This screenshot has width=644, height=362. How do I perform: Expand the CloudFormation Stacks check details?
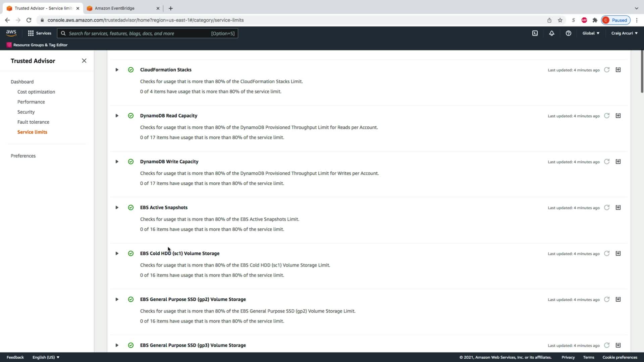pyautogui.click(x=117, y=70)
